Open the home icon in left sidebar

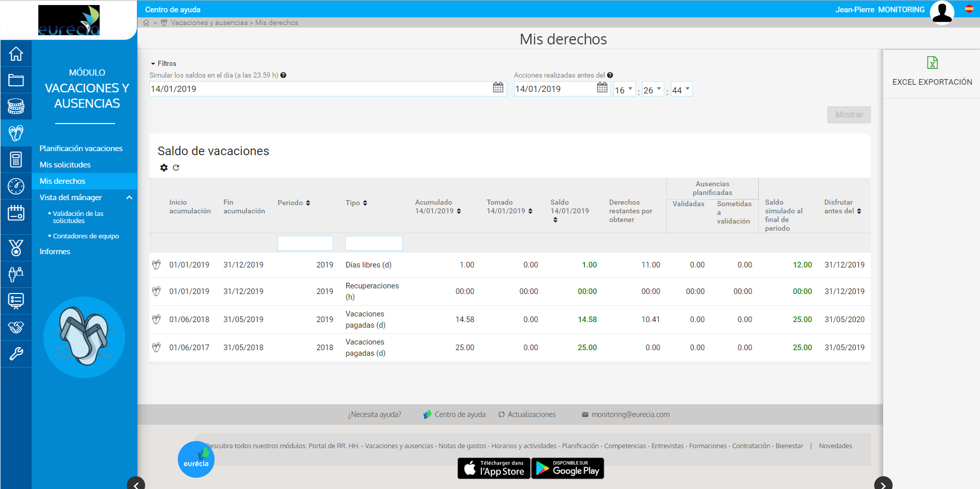[16, 54]
